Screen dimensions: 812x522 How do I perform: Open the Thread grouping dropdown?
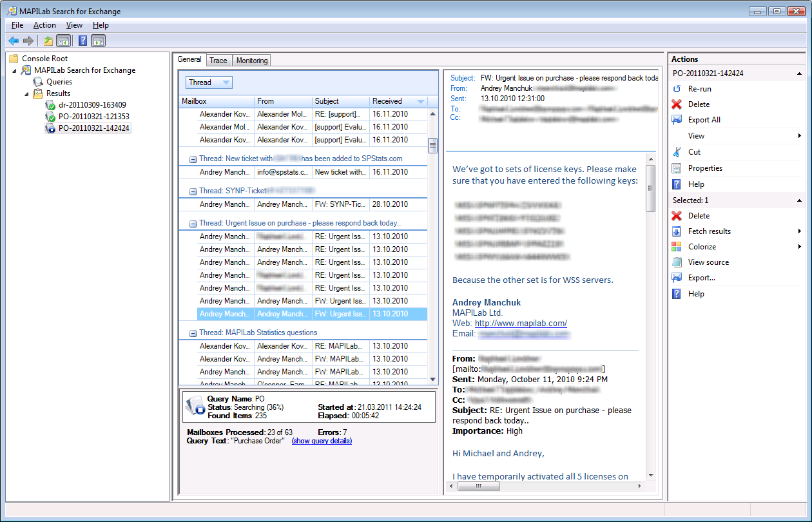(x=209, y=82)
